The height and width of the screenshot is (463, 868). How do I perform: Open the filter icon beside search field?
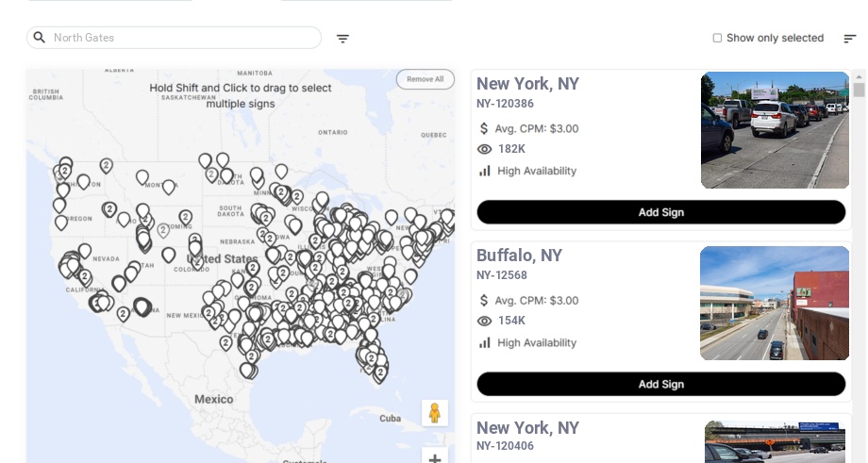(342, 39)
